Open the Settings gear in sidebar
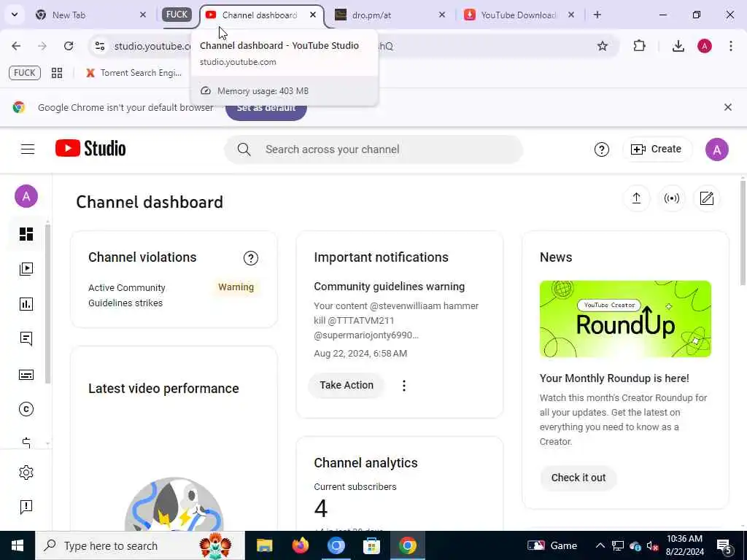Viewport: 747px width, 560px height. [x=26, y=472]
